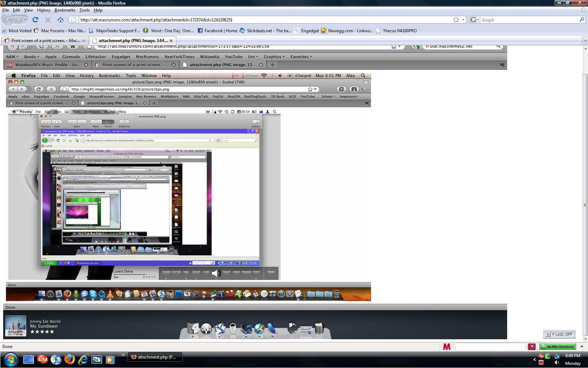Click the red McAfee search button
The image size is (588, 368).
[531, 347]
